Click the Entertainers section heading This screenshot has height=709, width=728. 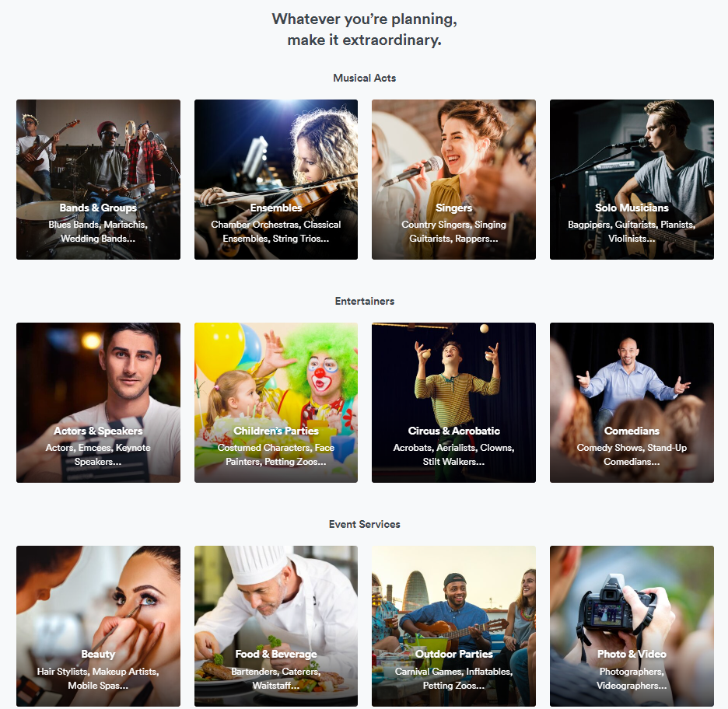tap(365, 301)
